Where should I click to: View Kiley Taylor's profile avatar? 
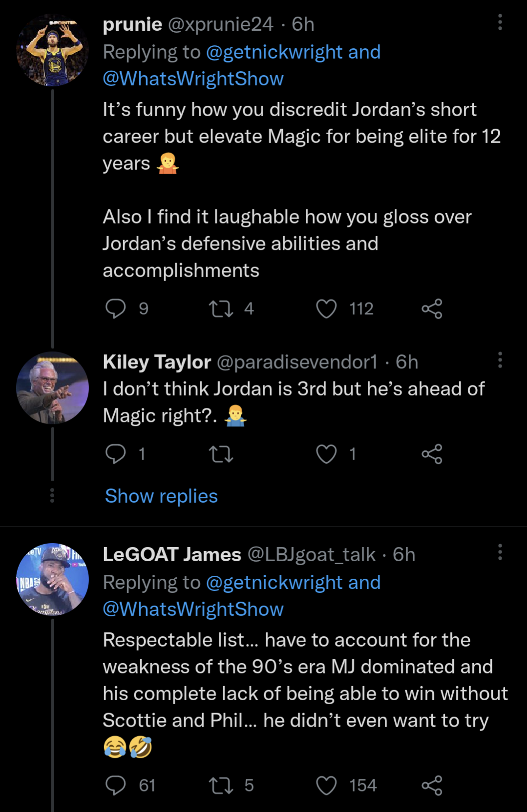pos(52,388)
